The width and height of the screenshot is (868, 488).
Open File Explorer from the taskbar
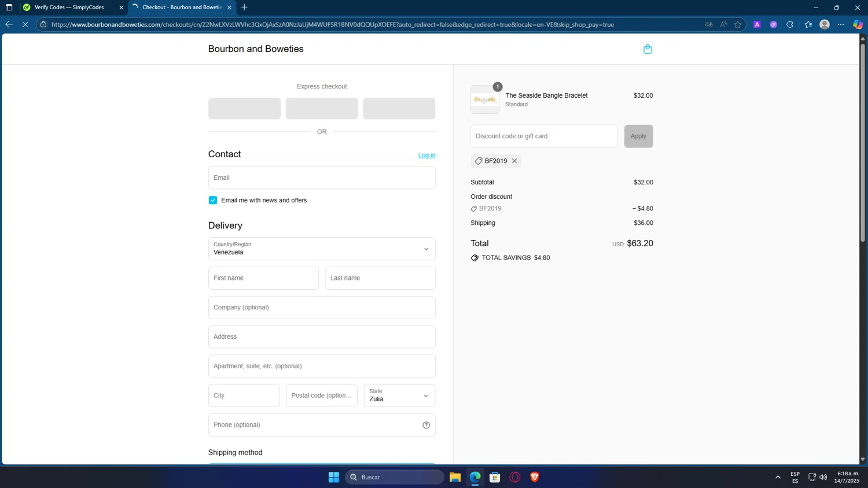tap(455, 477)
